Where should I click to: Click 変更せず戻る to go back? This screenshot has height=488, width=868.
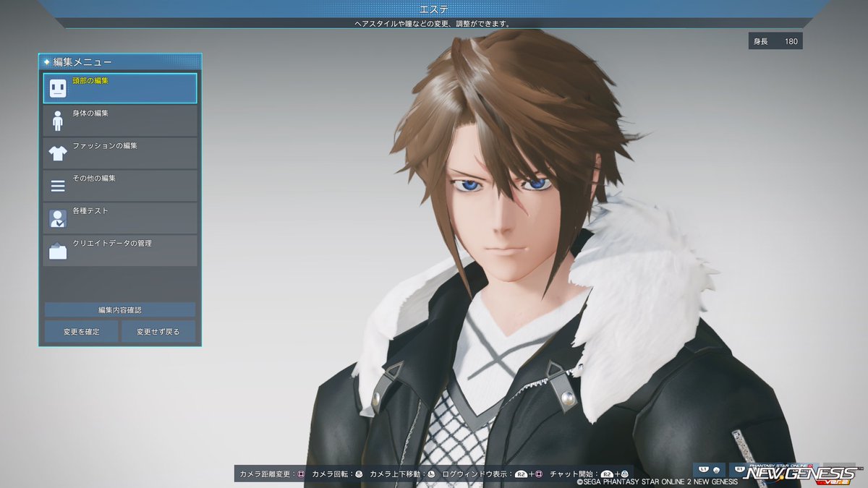158,332
